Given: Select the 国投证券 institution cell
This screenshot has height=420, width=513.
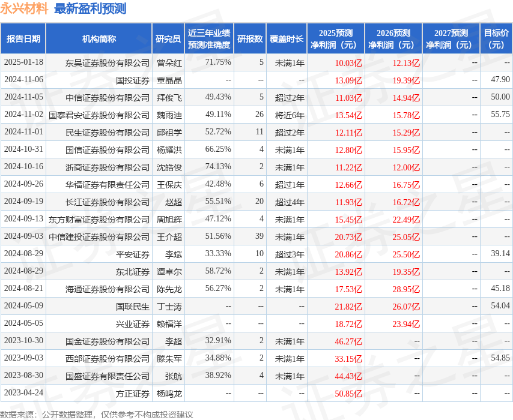Looking at the screenshot, I should (133, 80).
